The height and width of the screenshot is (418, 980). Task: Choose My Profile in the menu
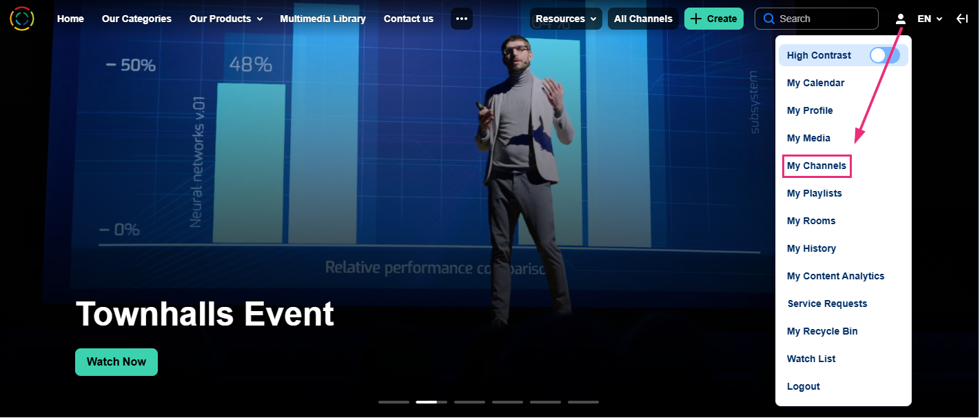tap(810, 110)
